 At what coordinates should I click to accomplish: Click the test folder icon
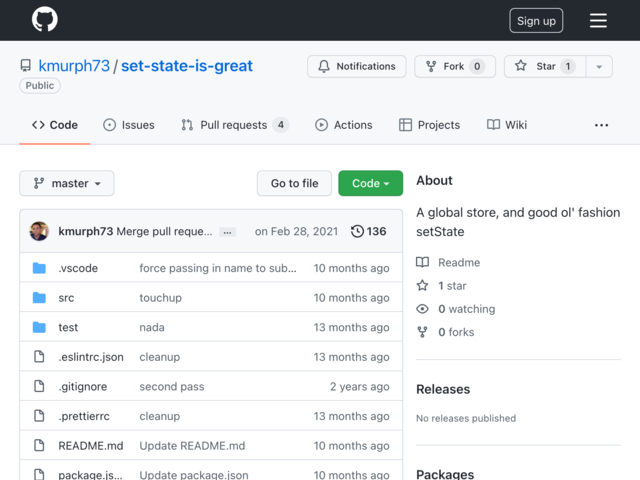click(39, 327)
